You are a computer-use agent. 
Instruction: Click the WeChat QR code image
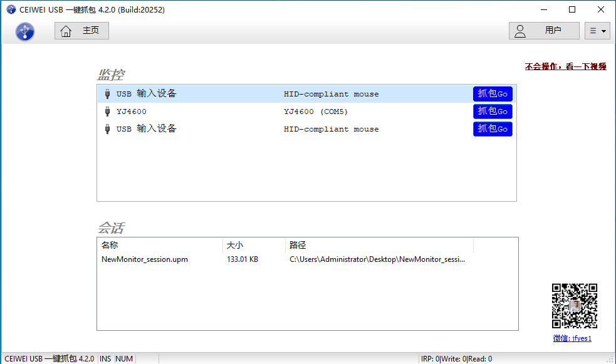coord(574,306)
